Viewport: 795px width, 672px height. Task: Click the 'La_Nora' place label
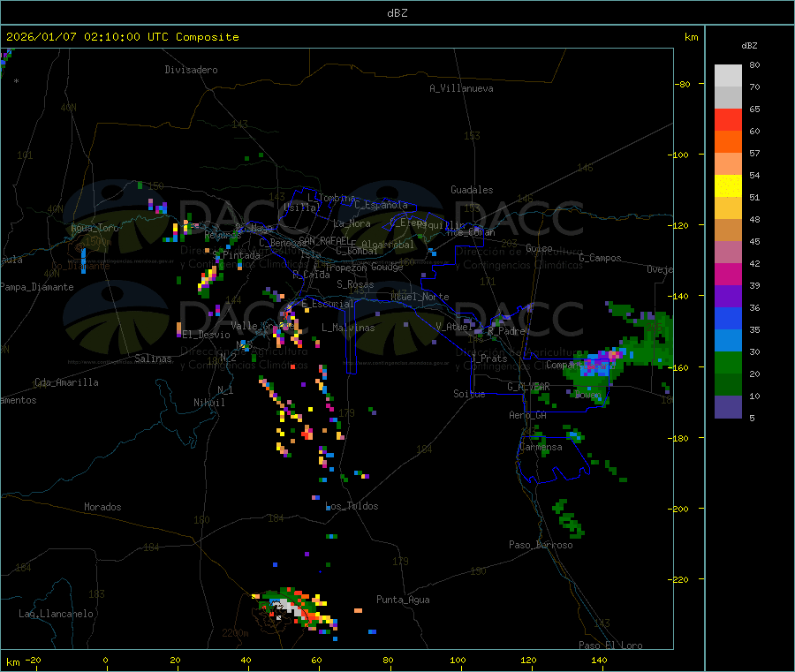point(352,223)
